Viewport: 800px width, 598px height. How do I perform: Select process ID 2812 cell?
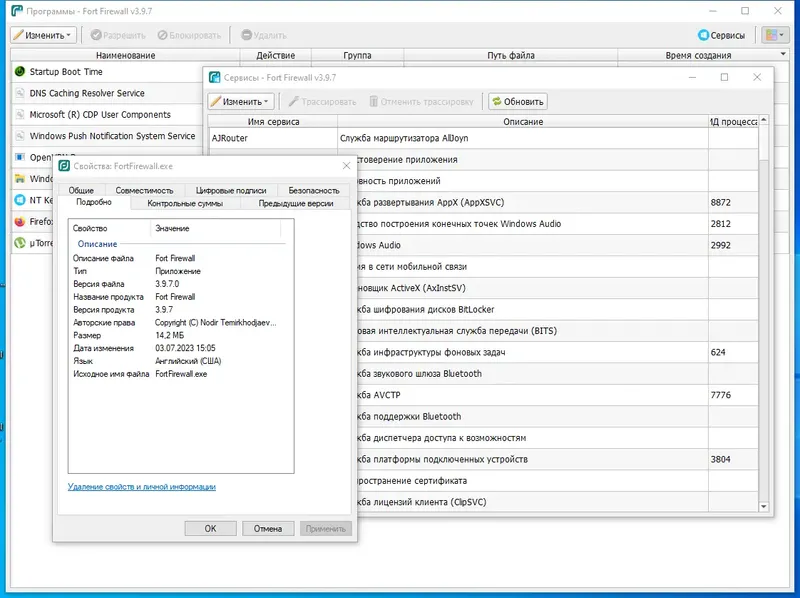tap(733, 223)
